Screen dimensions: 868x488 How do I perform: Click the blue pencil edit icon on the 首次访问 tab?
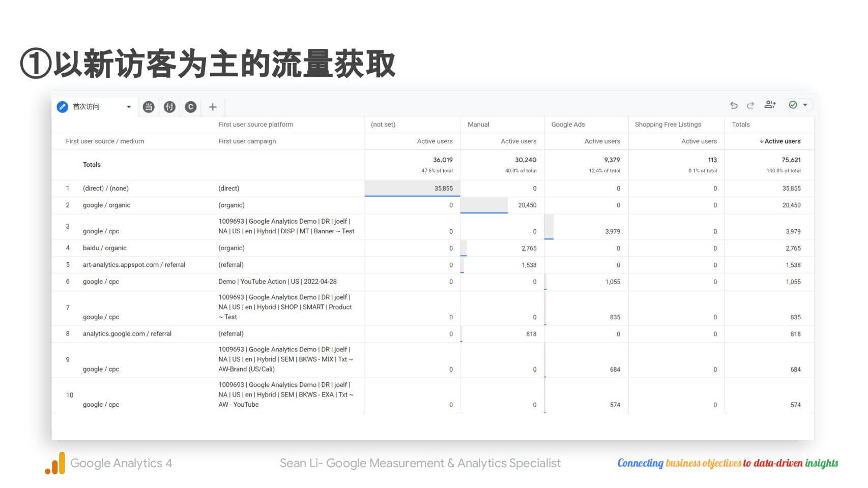(63, 107)
